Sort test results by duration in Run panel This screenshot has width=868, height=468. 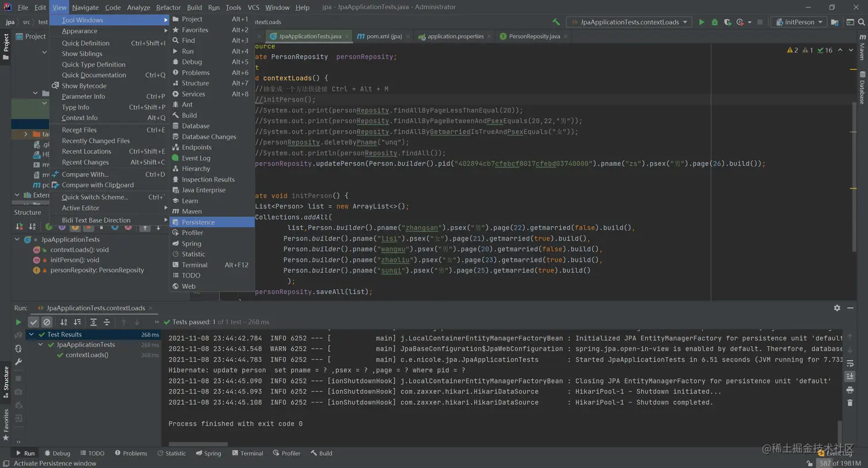click(77, 322)
